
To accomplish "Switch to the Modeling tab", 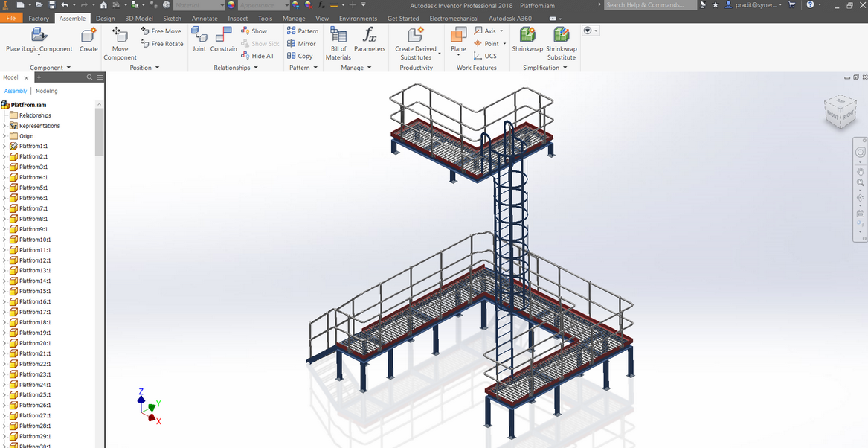I will pyautogui.click(x=46, y=90).
